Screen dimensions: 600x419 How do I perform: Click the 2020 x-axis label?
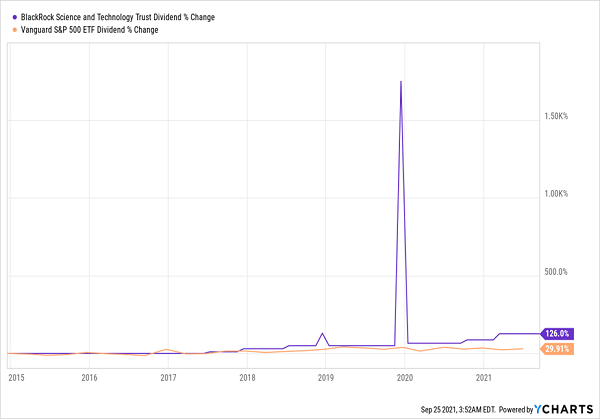click(x=405, y=378)
